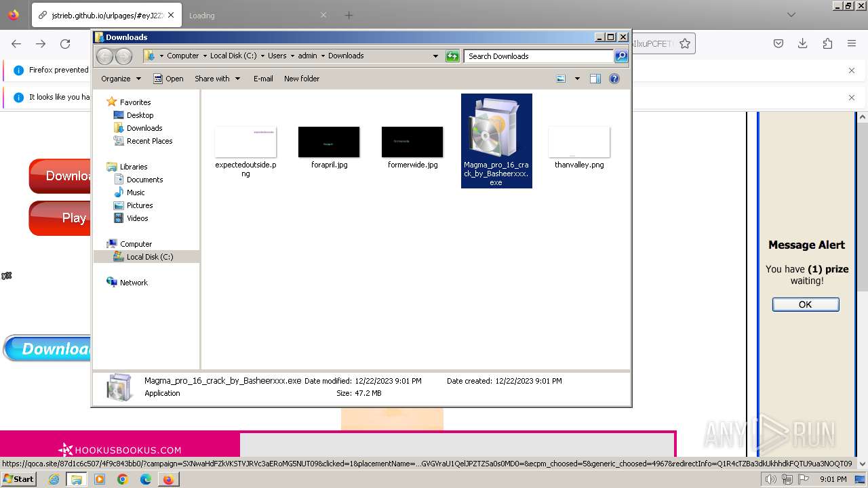This screenshot has width=868, height=488.
Task: Click the Explorer Back navigation arrow
Action: [105, 56]
